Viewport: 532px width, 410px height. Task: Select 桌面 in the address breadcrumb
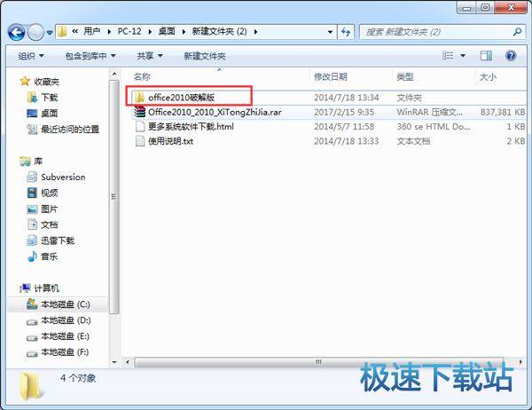point(167,32)
